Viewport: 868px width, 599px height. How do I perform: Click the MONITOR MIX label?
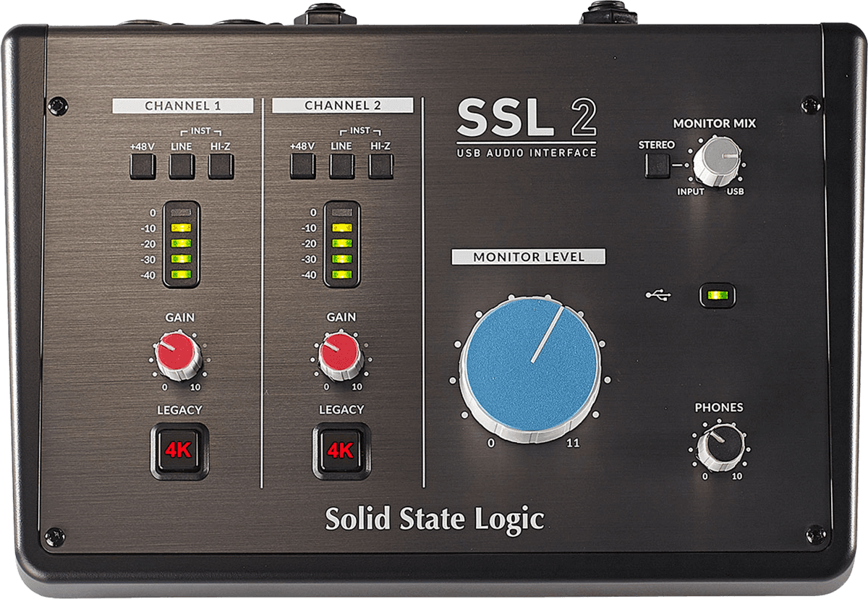(715, 124)
